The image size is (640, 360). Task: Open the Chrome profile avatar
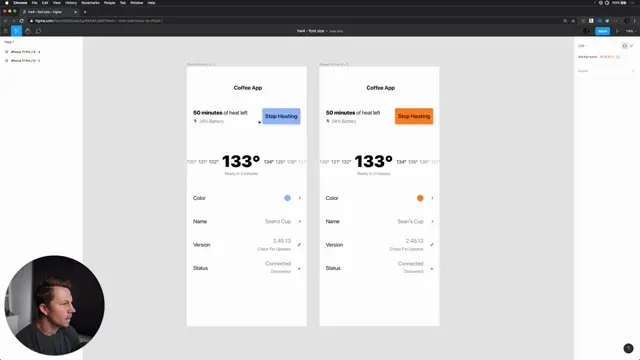(627, 21)
